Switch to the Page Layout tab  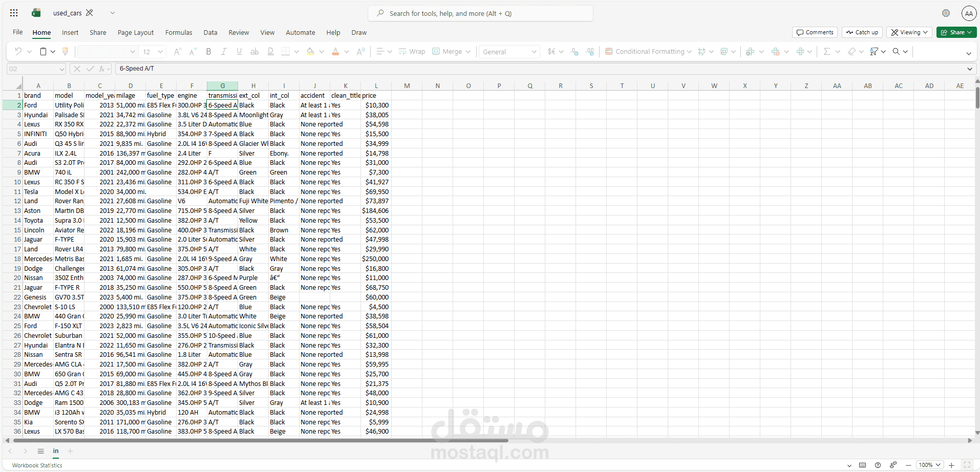136,32
